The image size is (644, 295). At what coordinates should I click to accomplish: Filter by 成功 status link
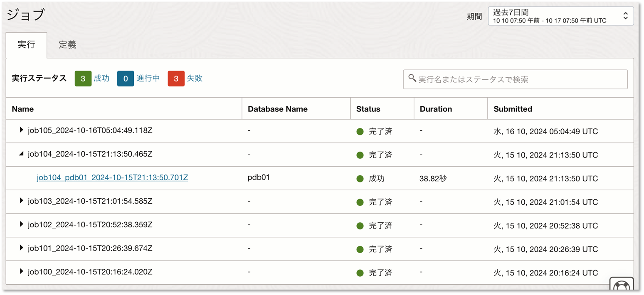[101, 78]
